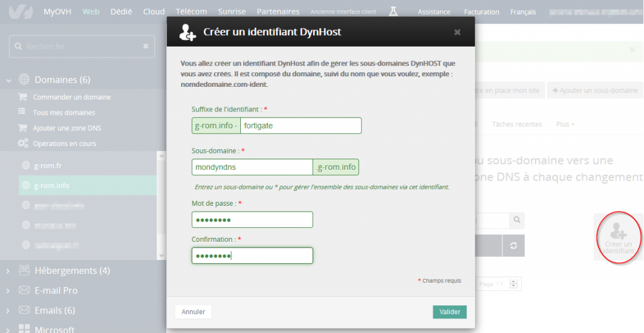Click the globe icon next to g-rom.fr
This screenshot has height=333, width=644.
pos(26,166)
